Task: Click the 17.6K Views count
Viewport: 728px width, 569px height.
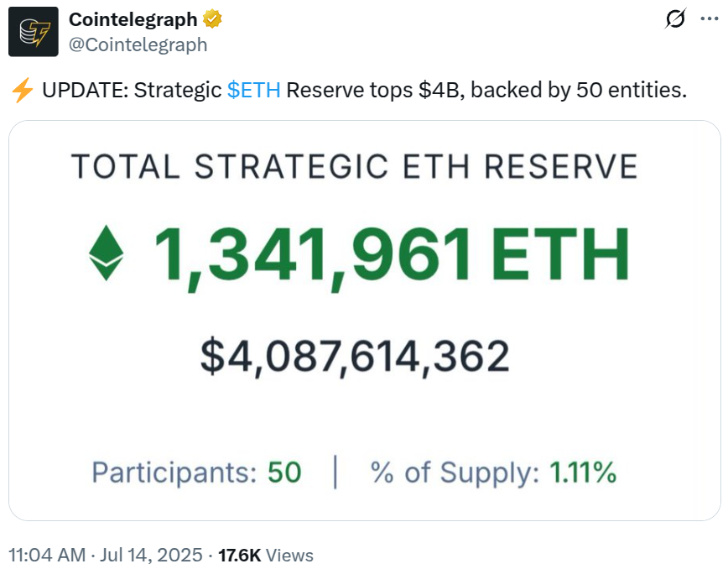Action: [265, 555]
